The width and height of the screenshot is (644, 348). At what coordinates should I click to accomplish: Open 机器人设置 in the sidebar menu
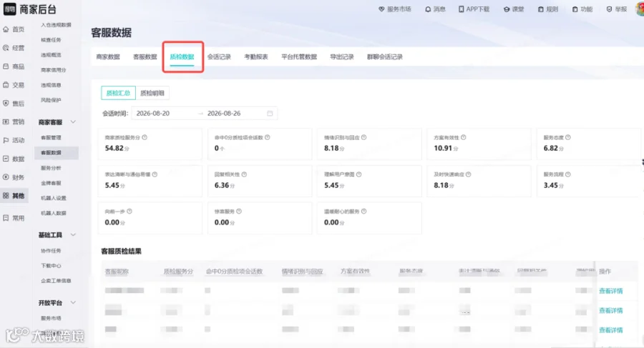[x=54, y=198]
